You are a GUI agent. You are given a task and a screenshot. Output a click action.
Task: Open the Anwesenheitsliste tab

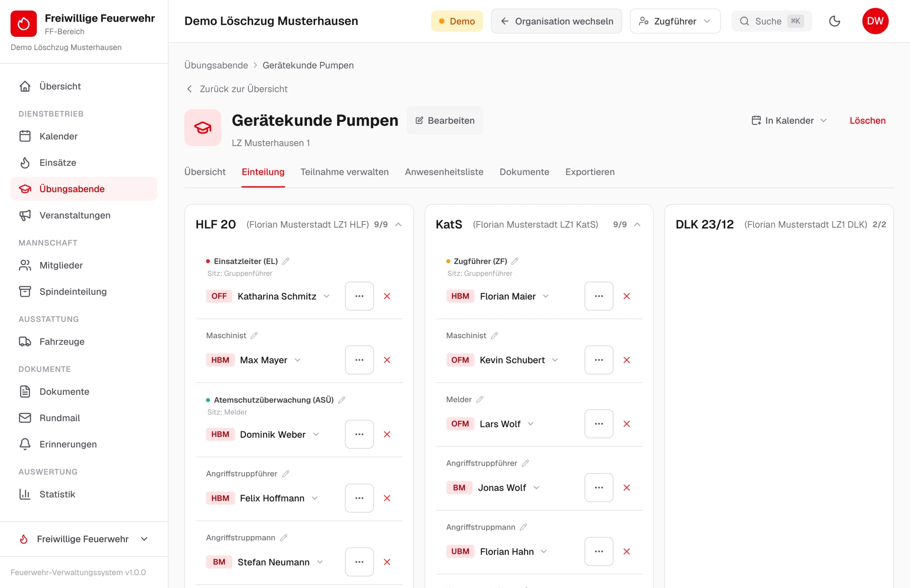pyautogui.click(x=444, y=172)
